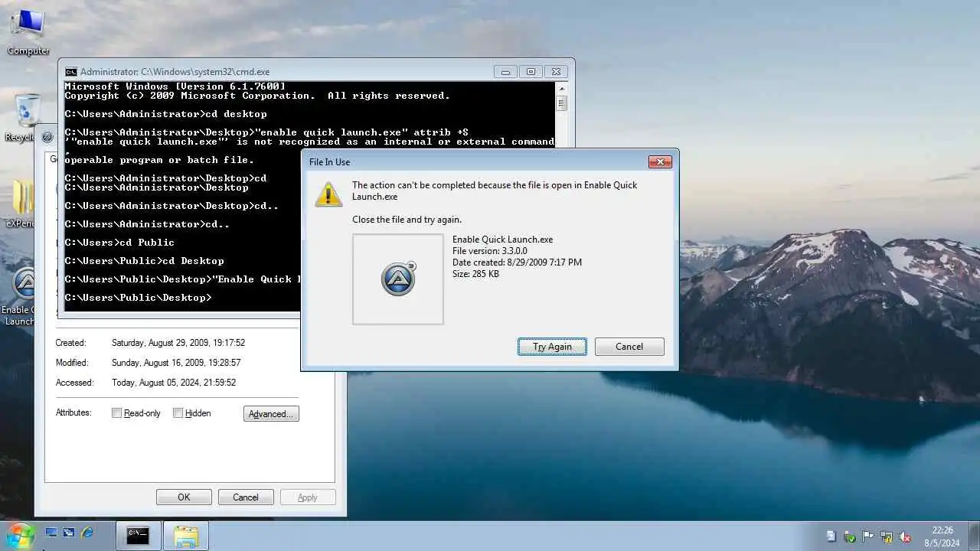
Task: Click the Created date value in Properties
Action: click(x=178, y=343)
